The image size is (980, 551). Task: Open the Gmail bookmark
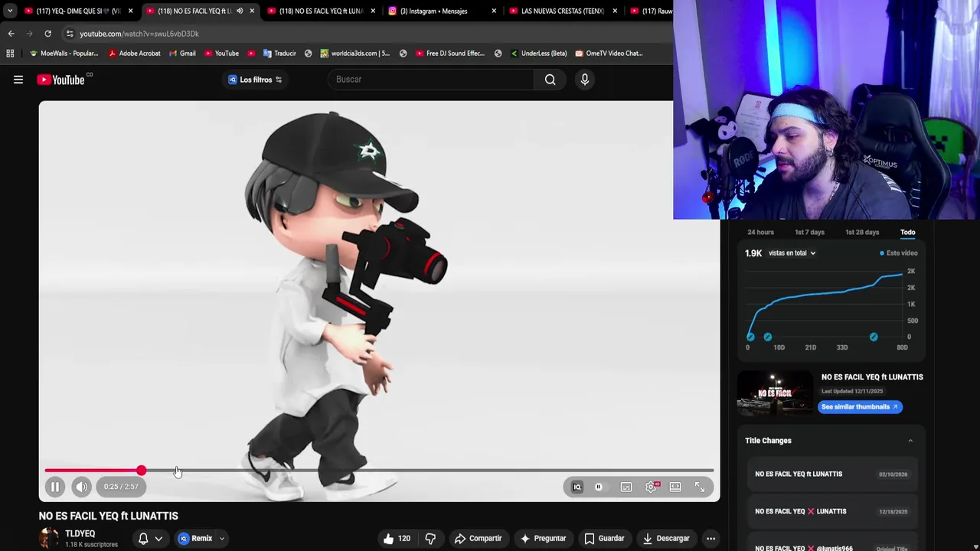[182, 54]
